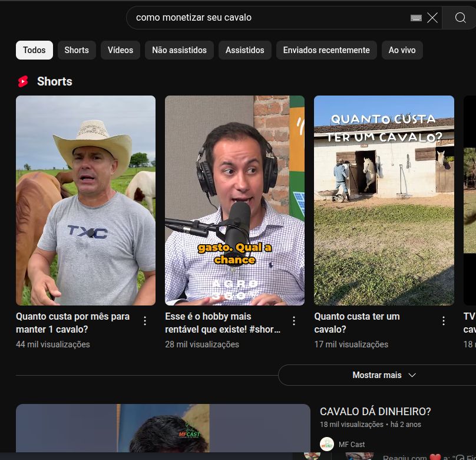Image resolution: width=476 pixels, height=460 pixels.
Task: Open the 'Quanto custa ter um cavalo?' stable thumbnail
Action: (x=384, y=201)
